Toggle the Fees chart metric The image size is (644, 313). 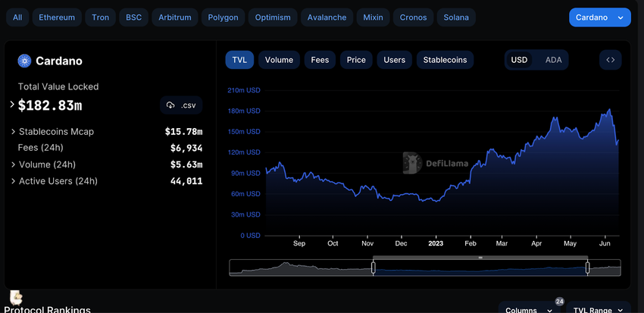coord(320,60)
